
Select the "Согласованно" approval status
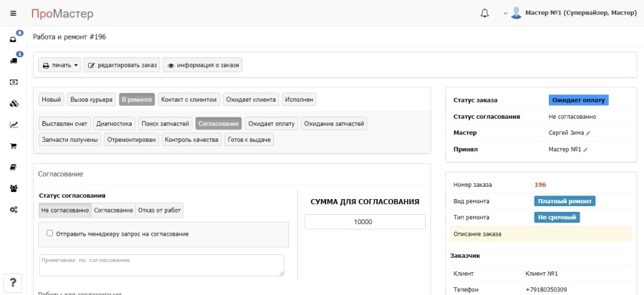tap(113, 211)
